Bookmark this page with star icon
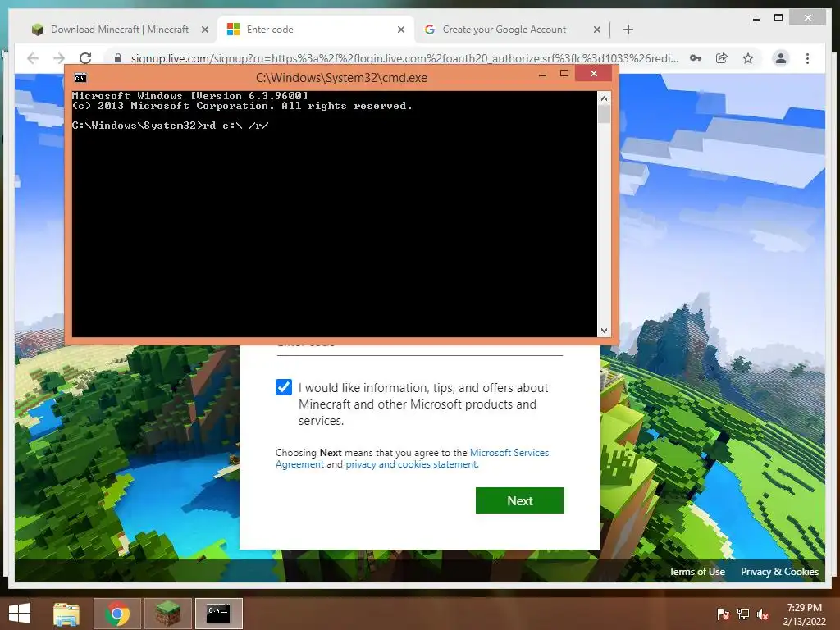Viewport: 840px width, 630px height. coord(748,58)
